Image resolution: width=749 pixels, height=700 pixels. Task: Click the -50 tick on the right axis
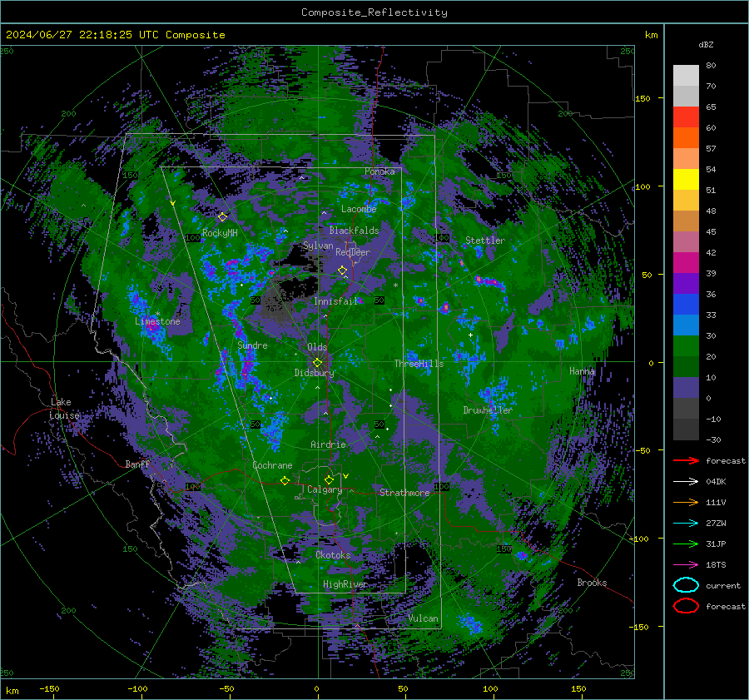pyautogui.click(x=642, y=450)
